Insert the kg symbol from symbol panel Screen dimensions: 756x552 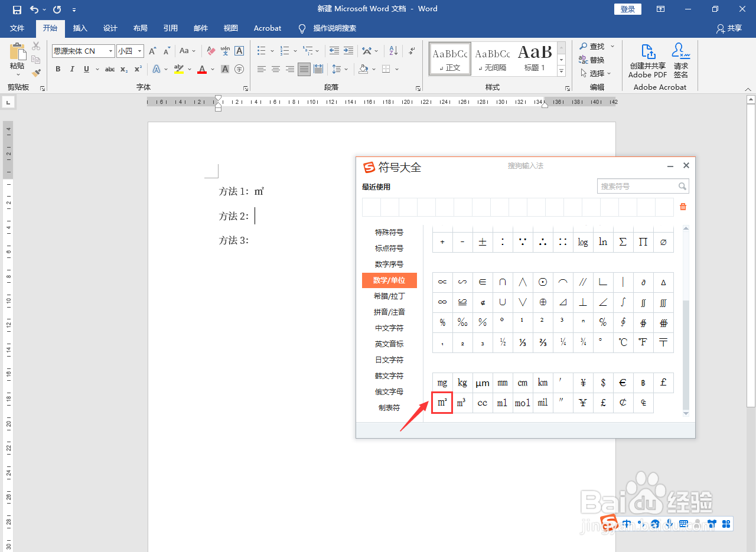[462, 383]
